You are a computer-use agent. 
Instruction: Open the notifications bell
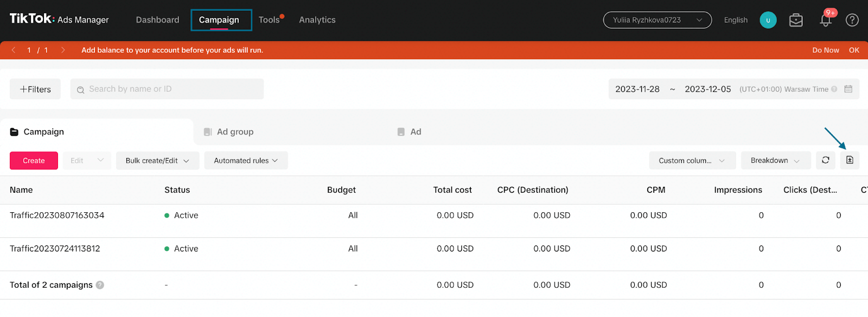pos(826,20)
